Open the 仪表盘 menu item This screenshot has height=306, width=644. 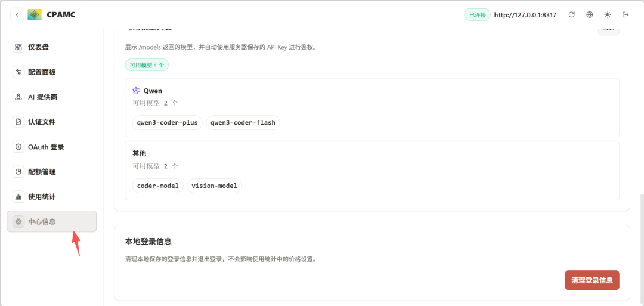(52, 47)
